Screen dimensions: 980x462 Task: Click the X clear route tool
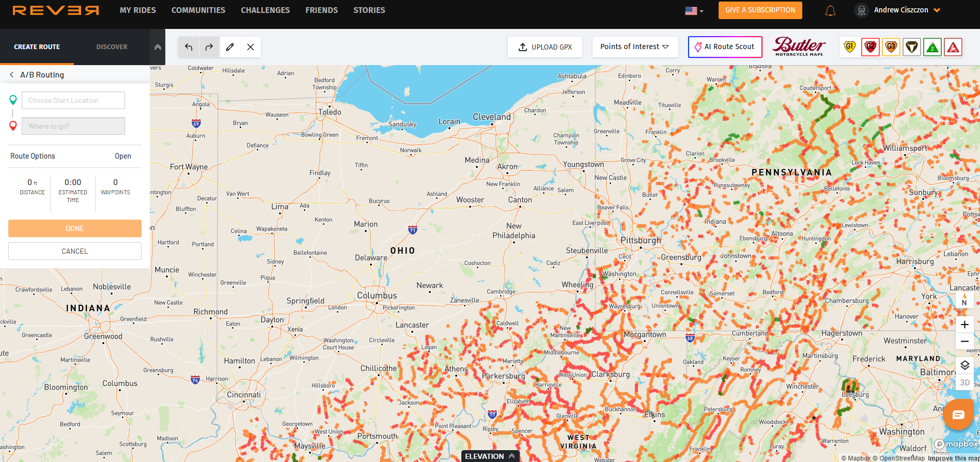(x=251, y=47)
